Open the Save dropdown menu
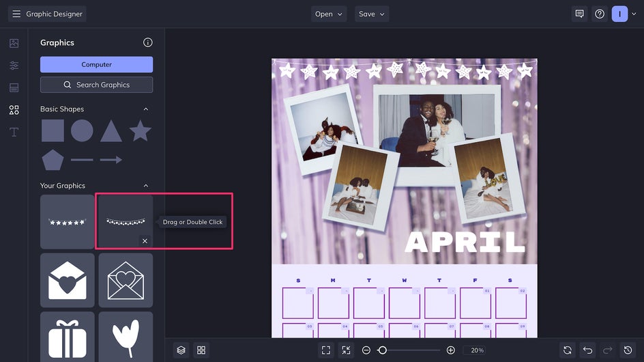Image resolution: width=644 pixels, height=362 pixels. click(372, 14)
